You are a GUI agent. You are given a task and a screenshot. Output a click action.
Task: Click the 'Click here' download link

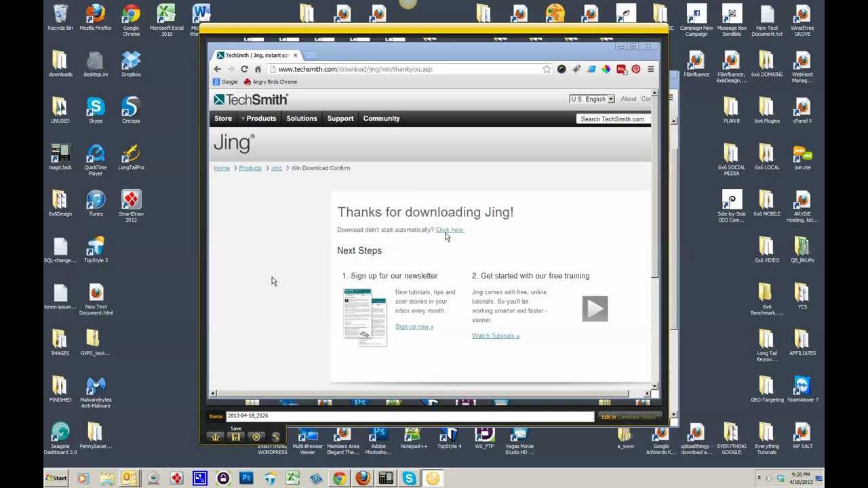pyautogui.click(x=450, y=230)
